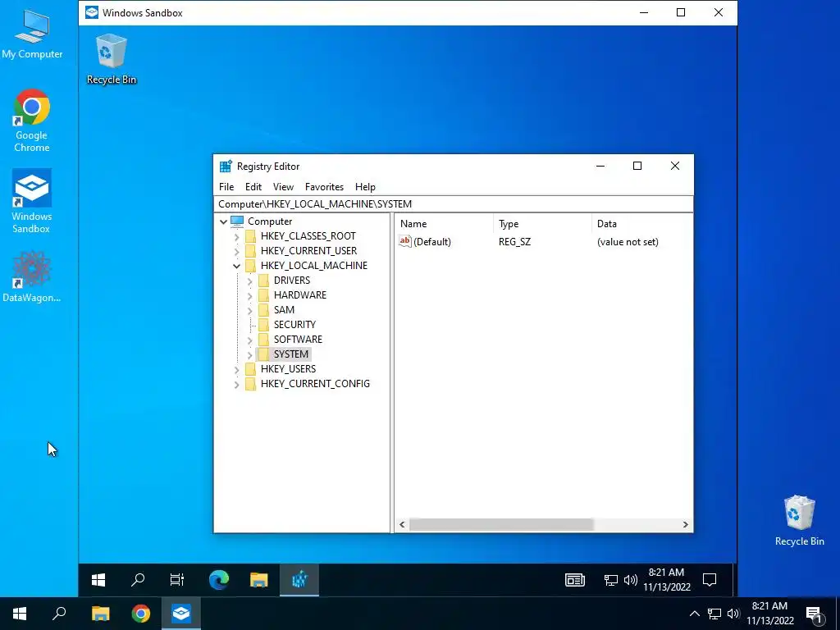Select DataWagon desktop shortcut icon
840x630 pixels.
(32, 276)
